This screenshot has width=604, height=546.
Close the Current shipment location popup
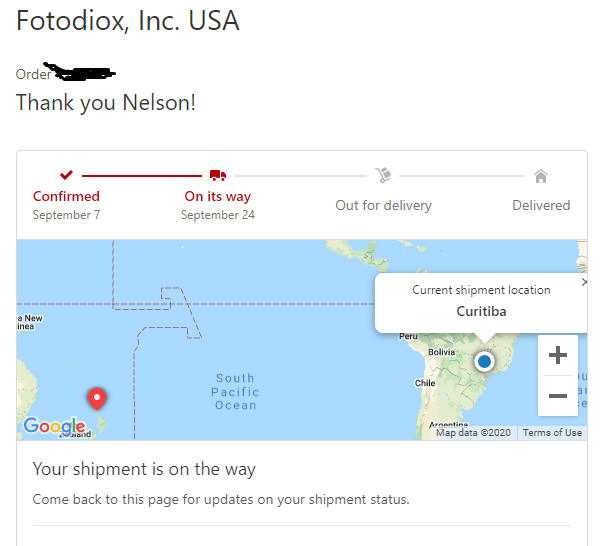[x=584, y=282]
